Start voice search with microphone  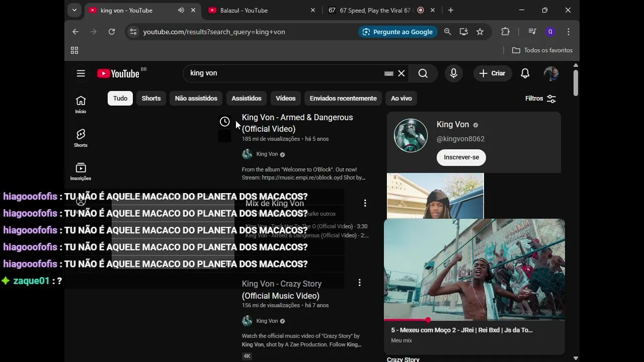pyautogui.click(x=454, y=73)
